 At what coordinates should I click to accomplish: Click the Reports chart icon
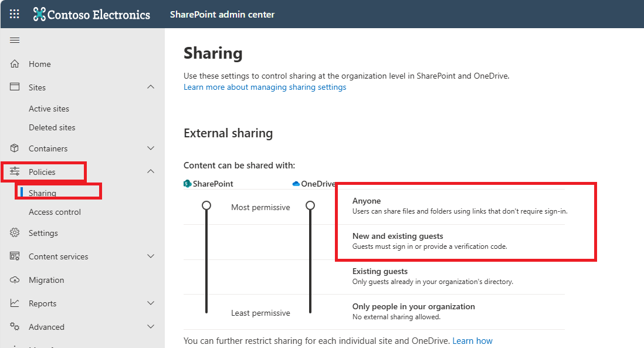(x=15, y=303)
